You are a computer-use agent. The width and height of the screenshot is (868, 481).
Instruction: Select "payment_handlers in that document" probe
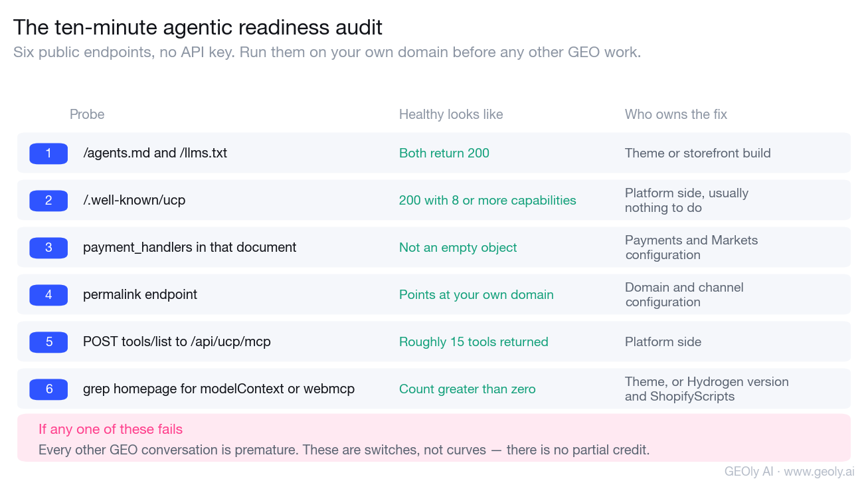[190, 247]
